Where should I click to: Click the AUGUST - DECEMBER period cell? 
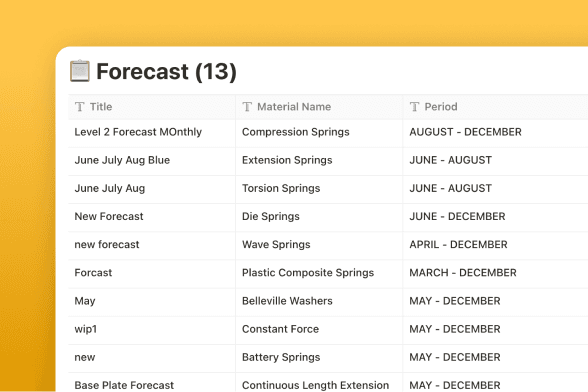click(x=495, y=132)
